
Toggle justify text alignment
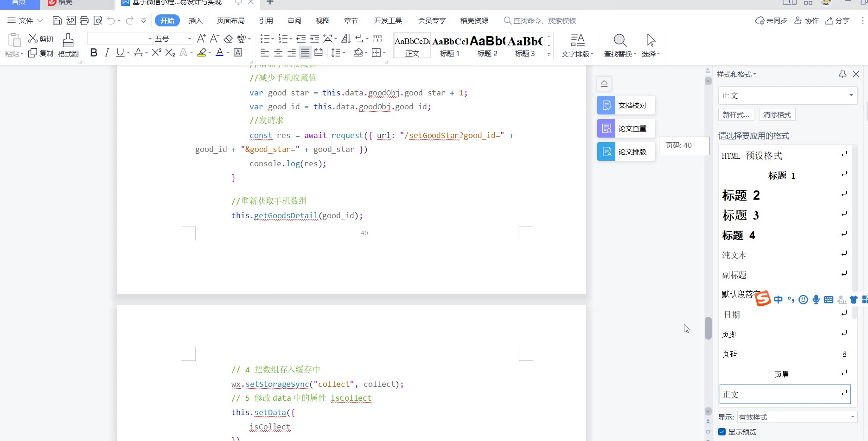[305, 53]
